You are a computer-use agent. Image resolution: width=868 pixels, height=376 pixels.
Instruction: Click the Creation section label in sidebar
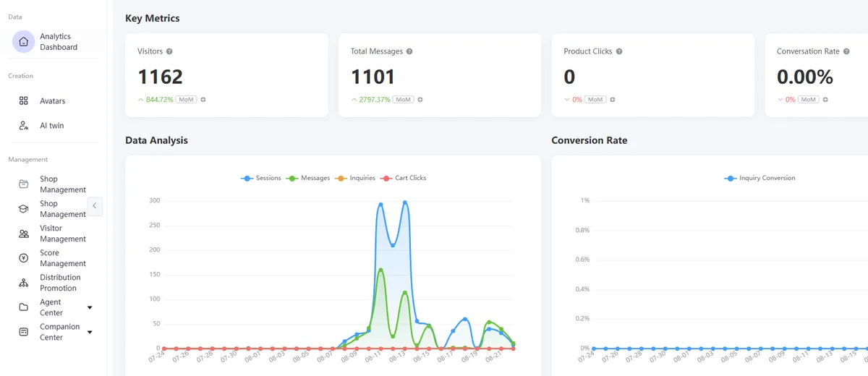[x=21, y=76]
